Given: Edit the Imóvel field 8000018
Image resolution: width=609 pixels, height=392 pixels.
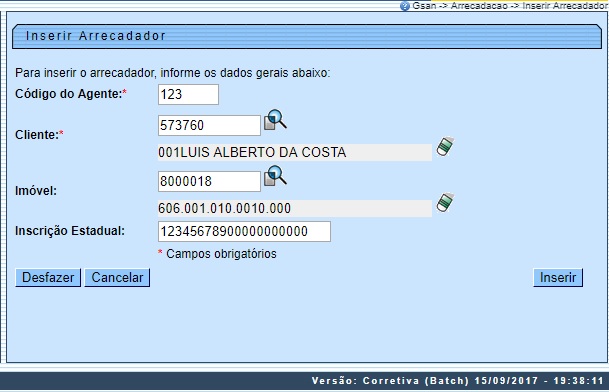Looking at the screenshot, I should [x=209, y=181].
